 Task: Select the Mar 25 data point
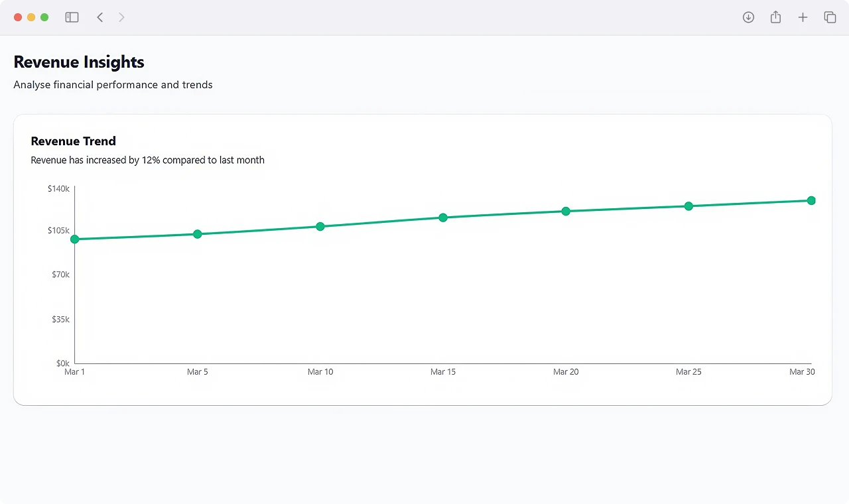tap(688, 206)
